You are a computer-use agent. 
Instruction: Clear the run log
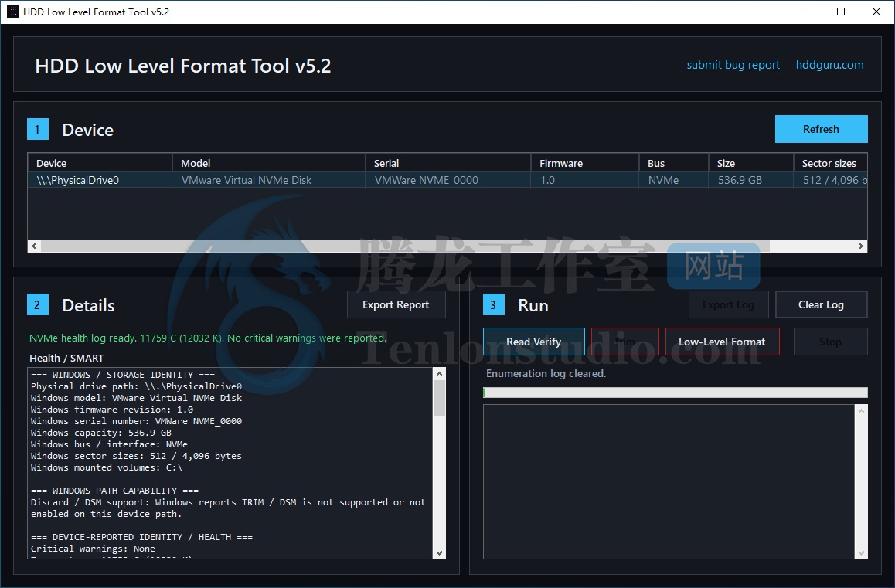821,304
